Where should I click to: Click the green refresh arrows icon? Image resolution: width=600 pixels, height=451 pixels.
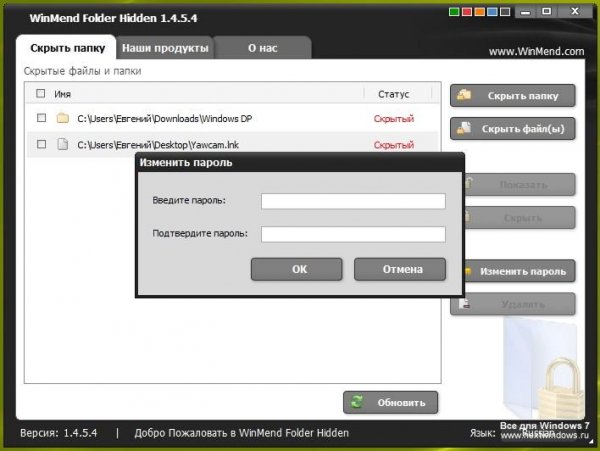357,402
